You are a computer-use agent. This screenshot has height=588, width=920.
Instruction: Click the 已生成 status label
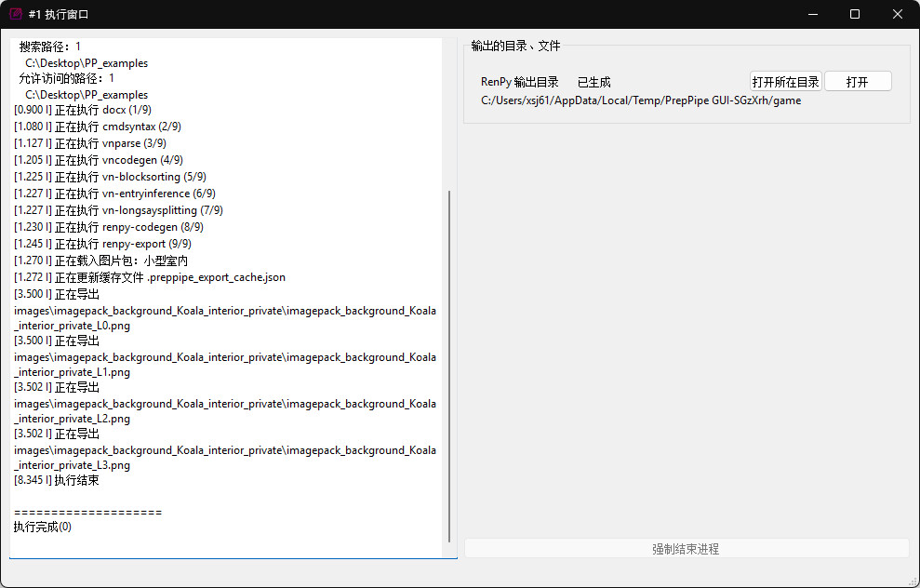tap(593, 82)
